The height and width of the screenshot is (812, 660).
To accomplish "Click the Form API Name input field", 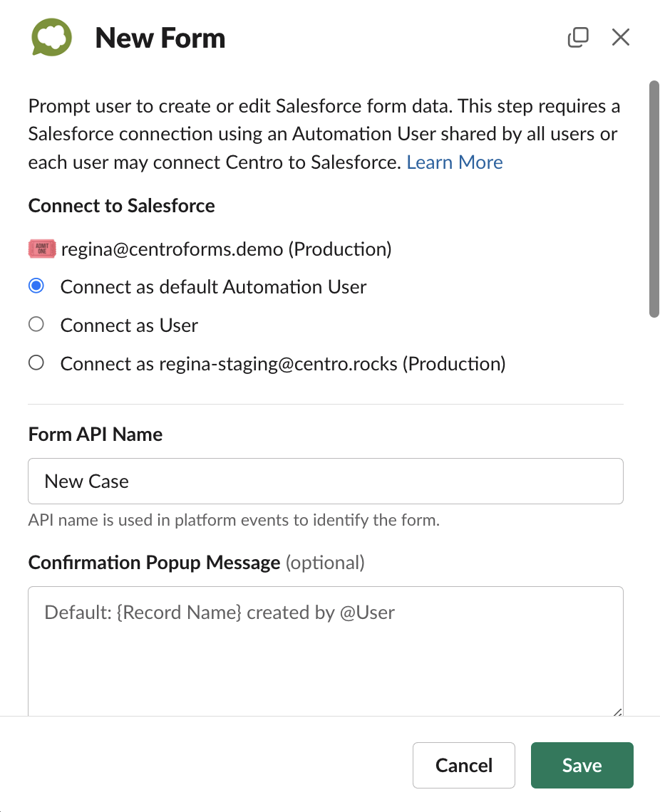I will (325, 481).
